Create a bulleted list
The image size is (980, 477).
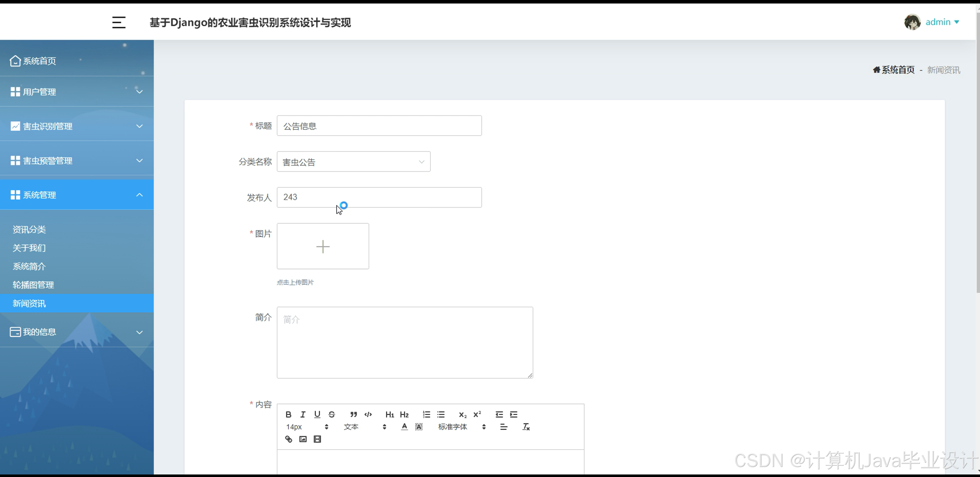(441, 414)
